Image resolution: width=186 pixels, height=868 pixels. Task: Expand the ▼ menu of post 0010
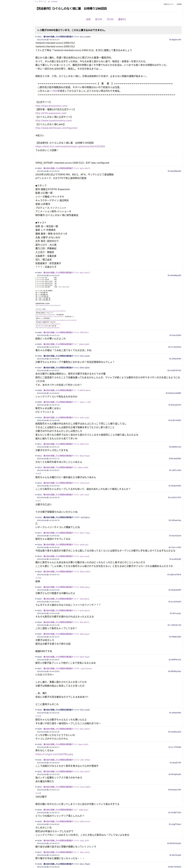(x=36, y=418)
